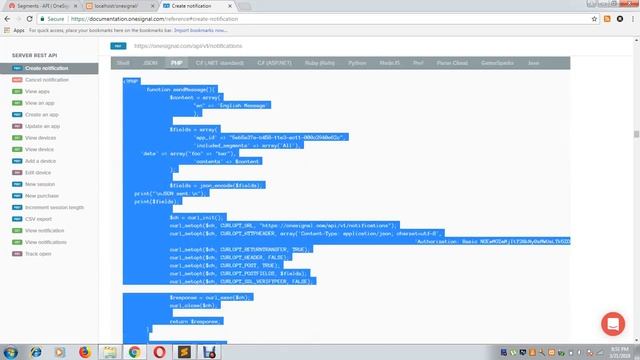Screen dimensions: 640x360
Task: Open the Windows Start menu
Action: click(11, 352)
